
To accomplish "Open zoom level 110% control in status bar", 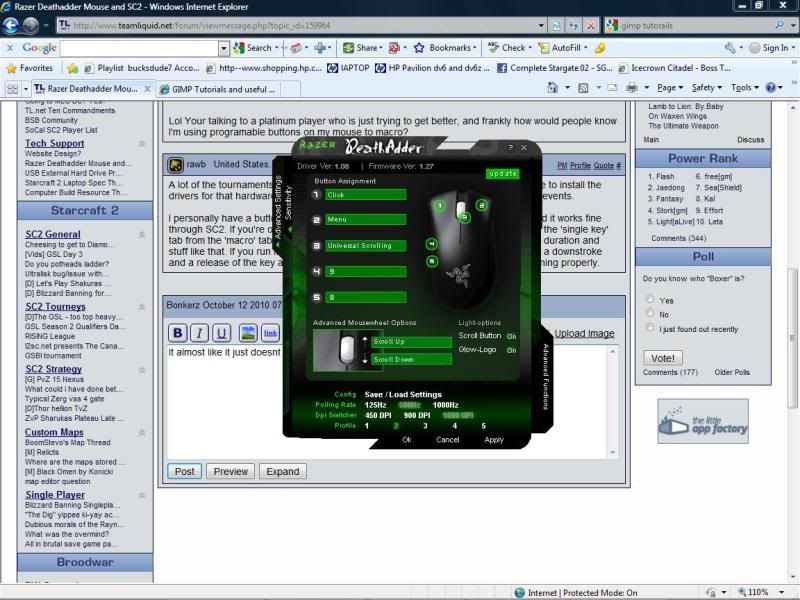I will (761, 592).
